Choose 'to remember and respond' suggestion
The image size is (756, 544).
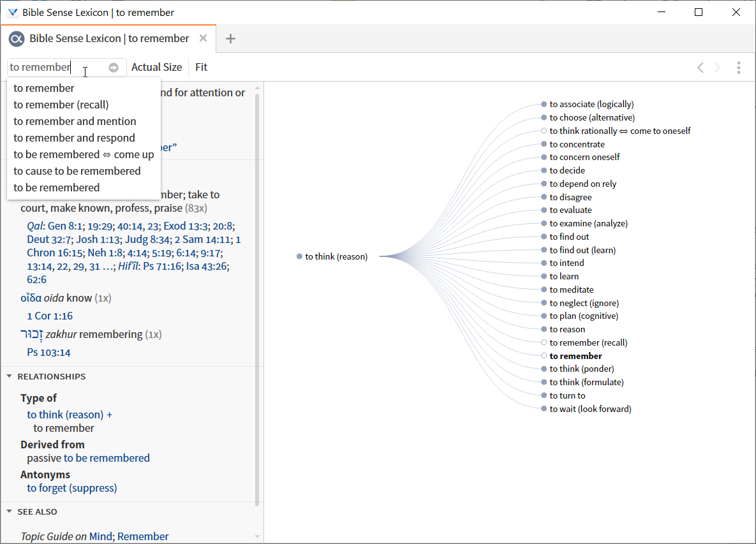point(74,138)
